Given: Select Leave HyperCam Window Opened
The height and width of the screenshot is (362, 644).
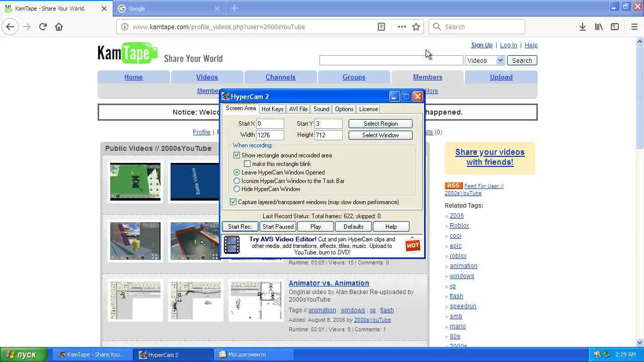Looking at the screenshot, I should point(236,172).
